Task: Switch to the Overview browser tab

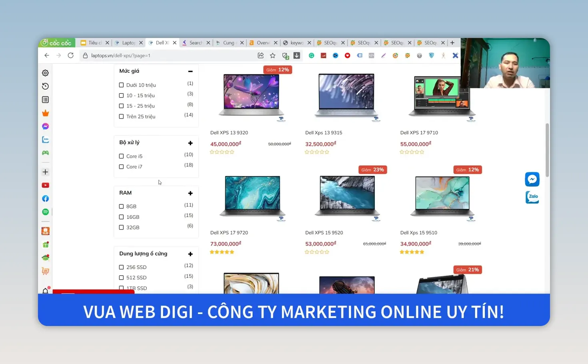Action: (263, 43)
